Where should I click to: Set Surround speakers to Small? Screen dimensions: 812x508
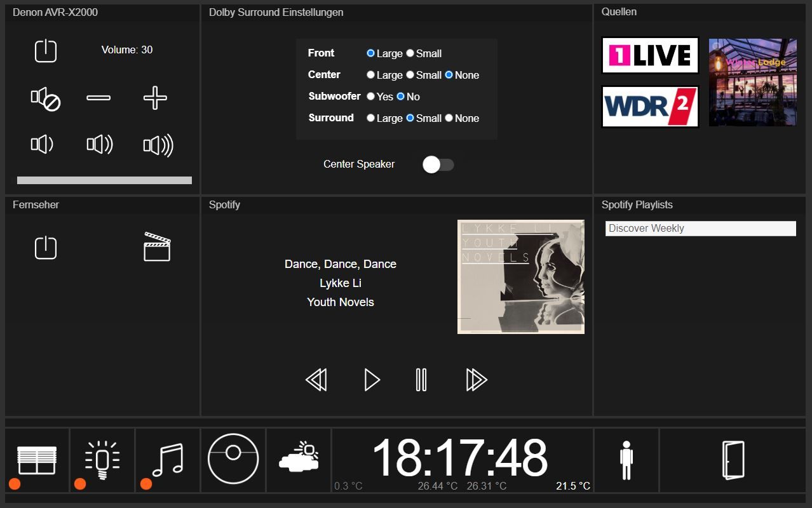click(410, 118)
